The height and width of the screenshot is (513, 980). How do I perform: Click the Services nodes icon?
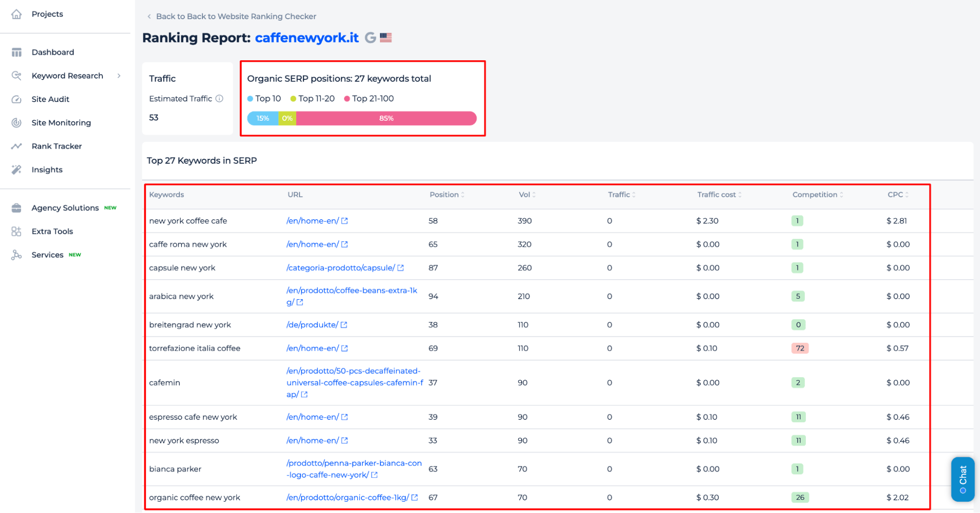17,255
